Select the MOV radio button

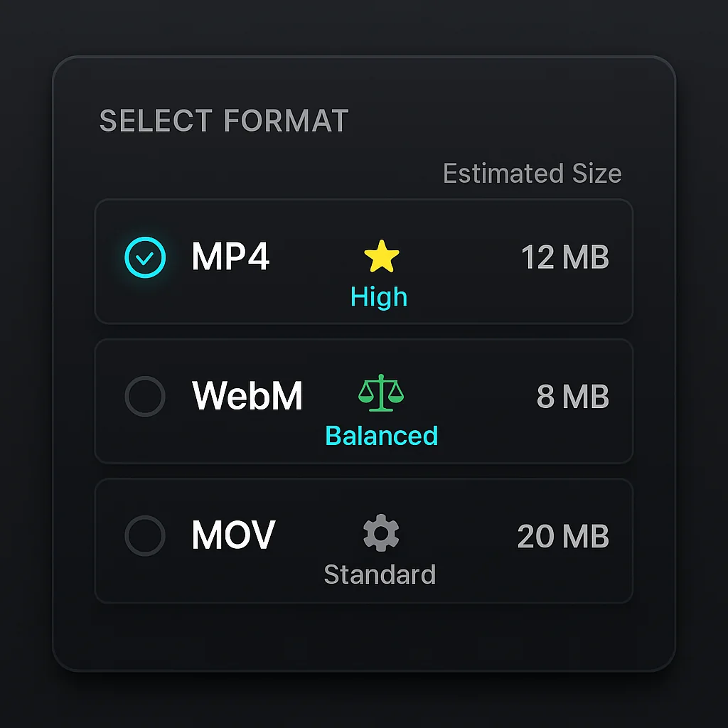pyautogui.click(x=146, y=535)
